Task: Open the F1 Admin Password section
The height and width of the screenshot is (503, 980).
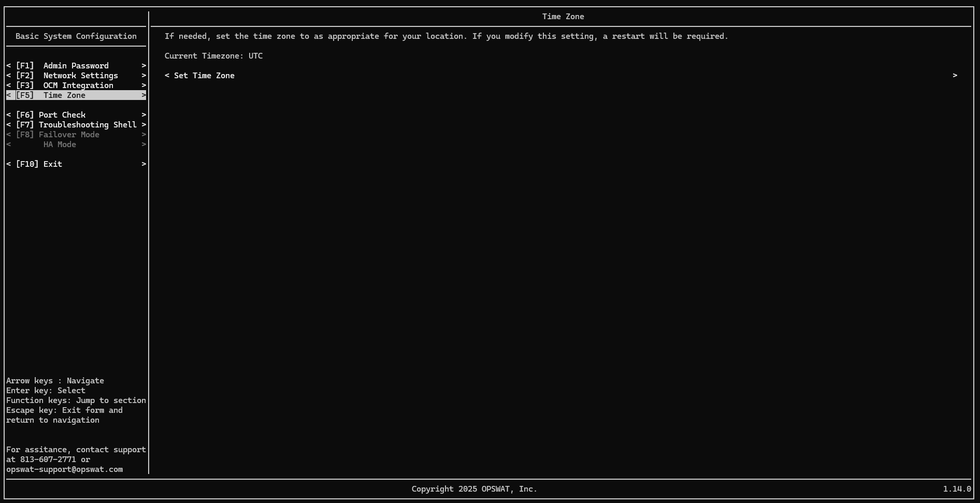Action: click(x=76, y=66)
